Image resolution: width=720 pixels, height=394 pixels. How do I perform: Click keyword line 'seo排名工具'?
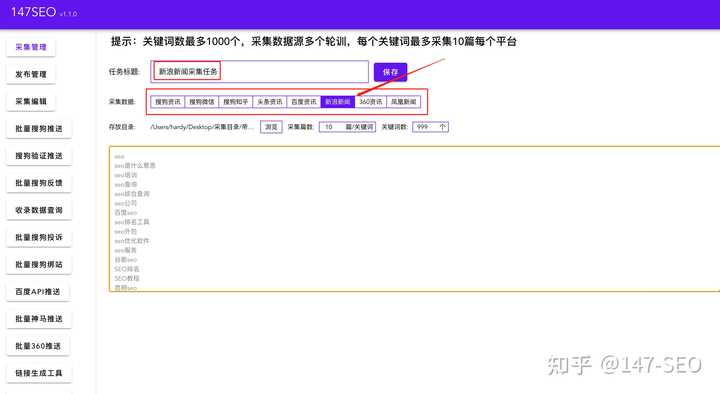pos(132,222)
